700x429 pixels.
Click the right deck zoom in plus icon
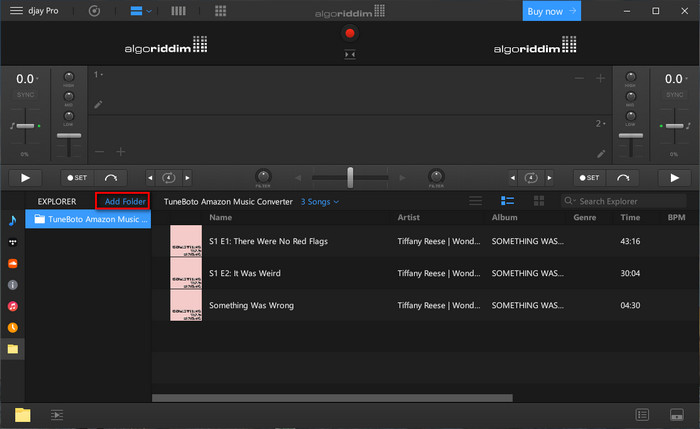click(600, 79)
